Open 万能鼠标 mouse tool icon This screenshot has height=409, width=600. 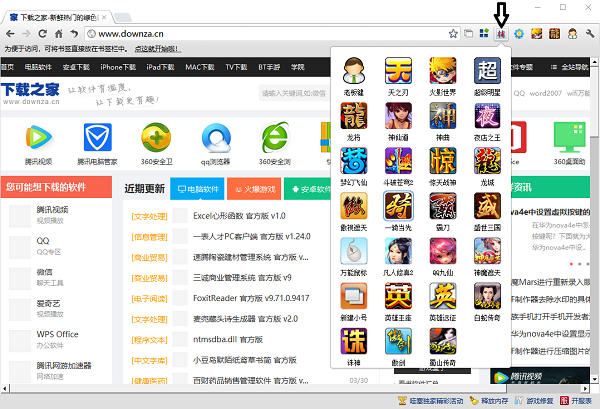tap(354, 251)
